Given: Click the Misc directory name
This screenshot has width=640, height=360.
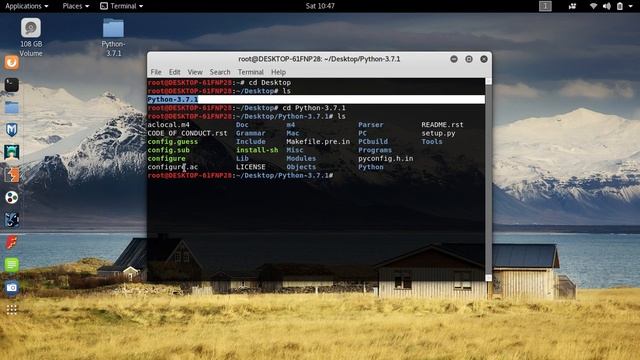Looking at the screenshot, I should pyautogui.click(x=295, y=150).
